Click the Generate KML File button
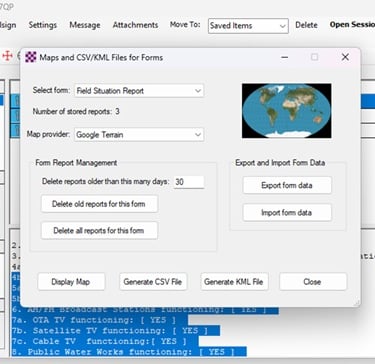375x364 pixels. click(234, 282)
